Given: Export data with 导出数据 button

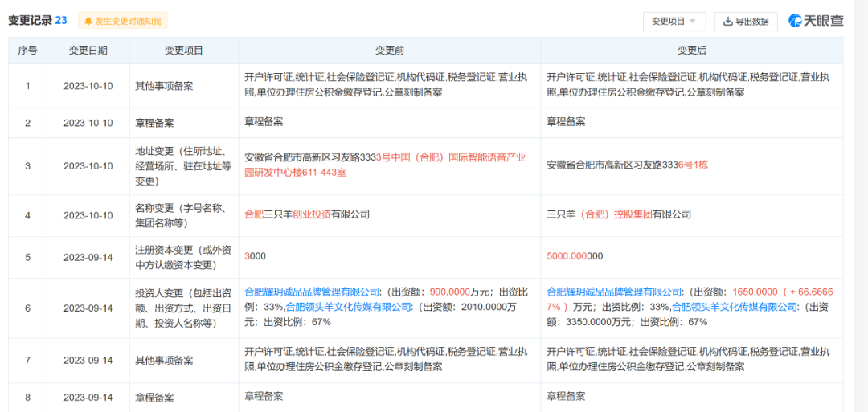Looking at the screenshot, I should point(746,22).
